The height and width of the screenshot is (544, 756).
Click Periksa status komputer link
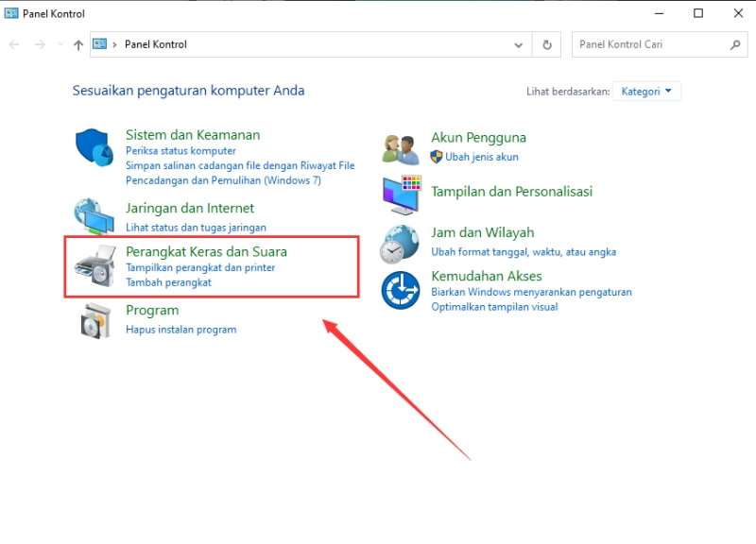tap(180, 151)
